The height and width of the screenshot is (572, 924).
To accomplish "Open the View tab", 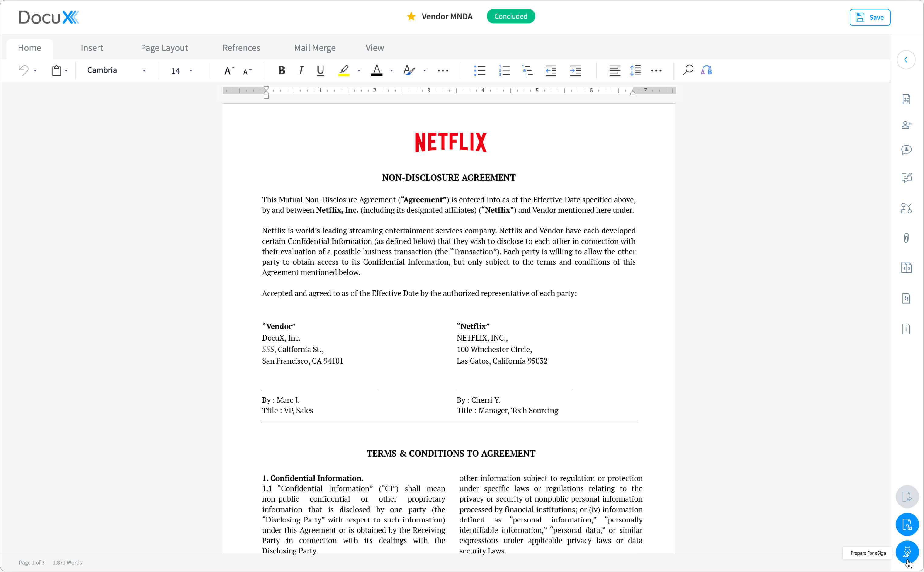I will tap(375, 48).
